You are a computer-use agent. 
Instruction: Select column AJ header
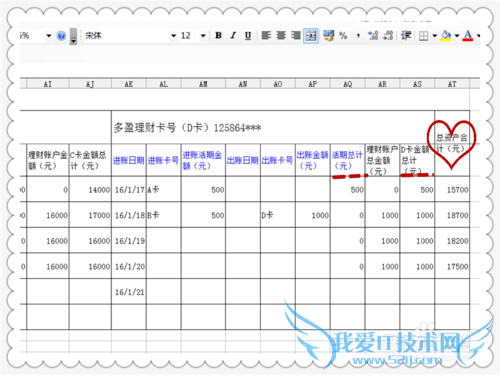click(x=90, y=84)
